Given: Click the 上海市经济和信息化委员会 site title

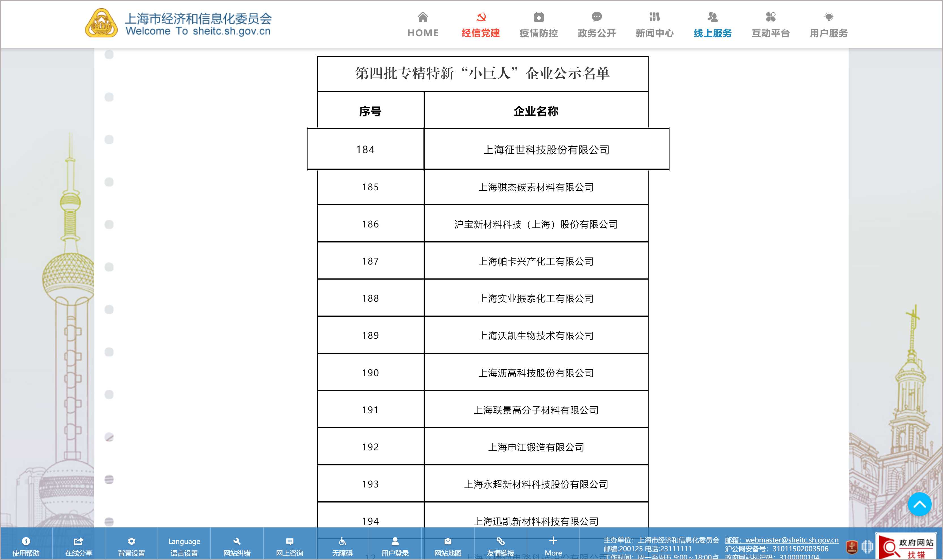Looking at the screenshot, I should [x=198, y=18].
